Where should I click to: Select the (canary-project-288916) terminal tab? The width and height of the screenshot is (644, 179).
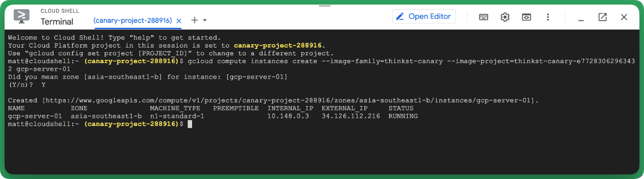tap(133, 21)
